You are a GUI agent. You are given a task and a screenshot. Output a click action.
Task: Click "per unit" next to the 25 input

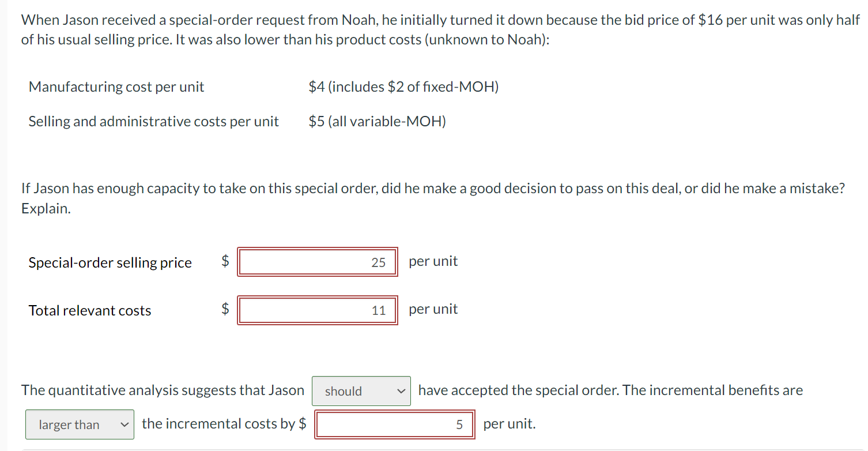433,261
